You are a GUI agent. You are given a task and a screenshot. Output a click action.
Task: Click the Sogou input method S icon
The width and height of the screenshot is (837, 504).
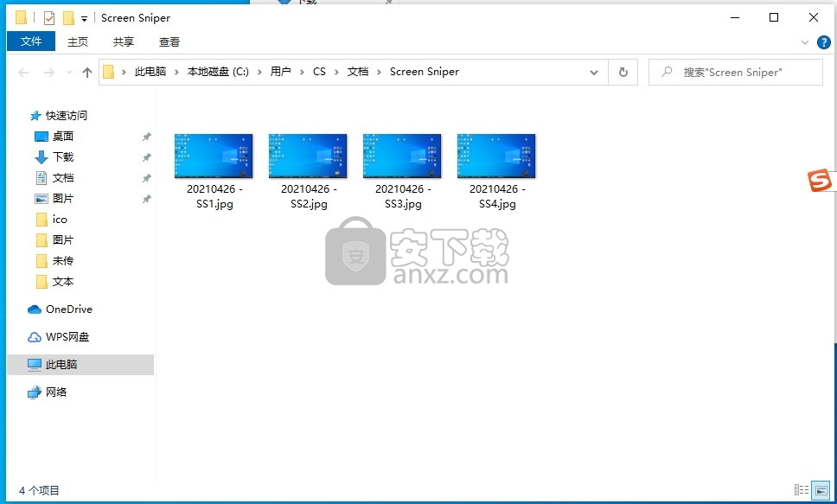(x=820, y=181)
